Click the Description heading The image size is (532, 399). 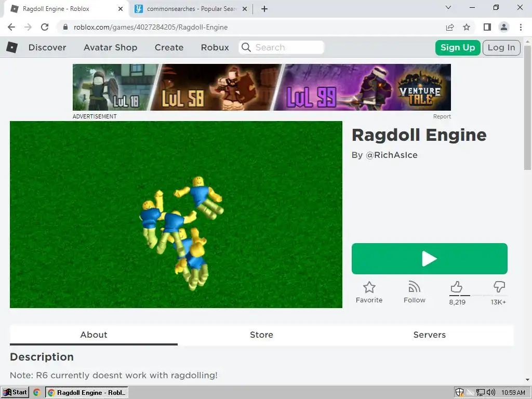tap(42, 357)
